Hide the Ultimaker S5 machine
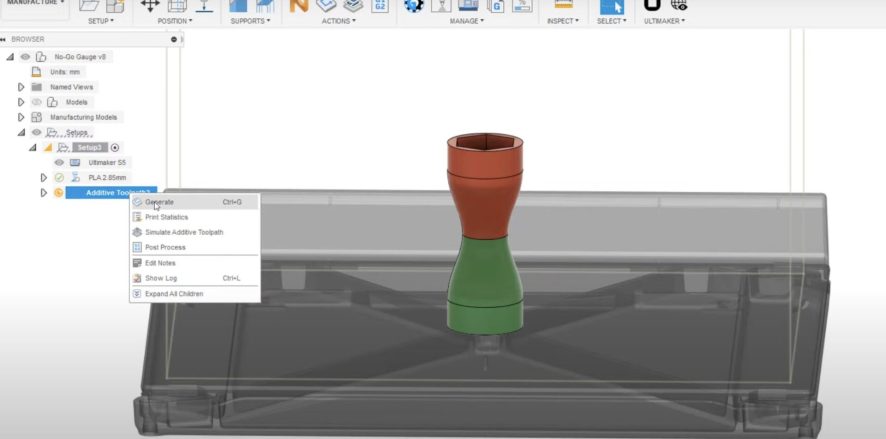Image resolution: width=886 pixels, height=439 pixels. (59, 162)
